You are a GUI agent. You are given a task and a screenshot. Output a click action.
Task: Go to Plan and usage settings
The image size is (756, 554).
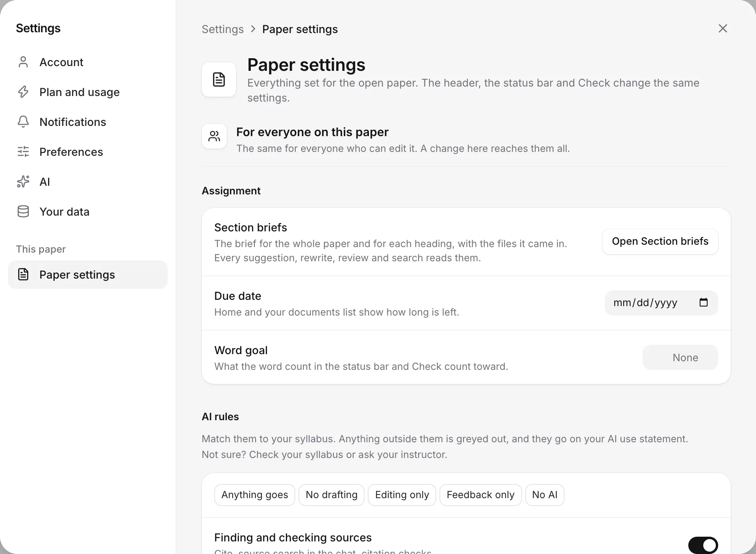[88, 92]
